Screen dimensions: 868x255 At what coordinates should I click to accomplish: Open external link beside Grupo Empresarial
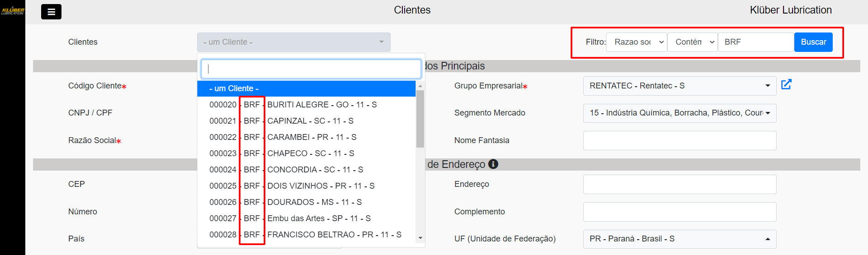pyautogui.click(x=786, y=84)
